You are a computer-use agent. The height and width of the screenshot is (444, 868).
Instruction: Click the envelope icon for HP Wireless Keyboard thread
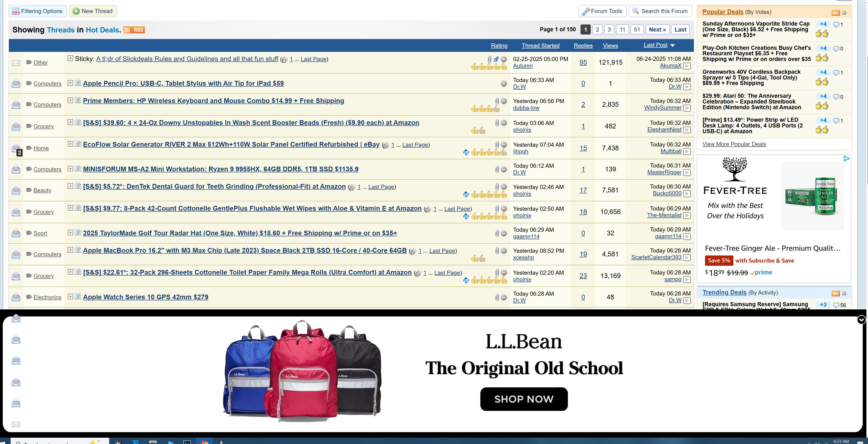point(16,104)
